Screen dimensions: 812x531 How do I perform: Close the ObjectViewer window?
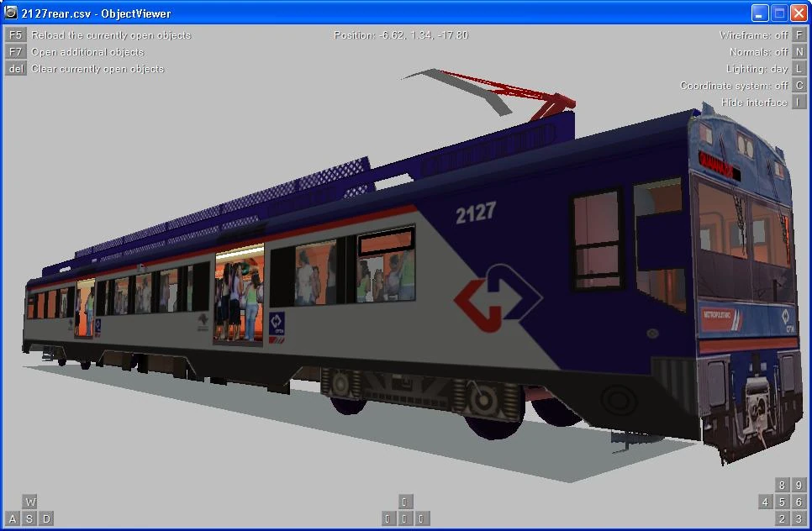pos(799,13)
